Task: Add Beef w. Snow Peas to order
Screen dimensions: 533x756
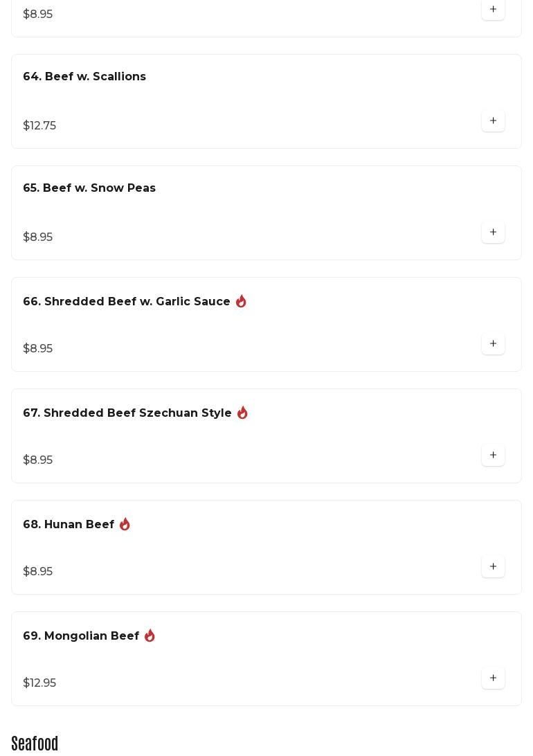Action: pyautogui.click(x=493, y=233)
